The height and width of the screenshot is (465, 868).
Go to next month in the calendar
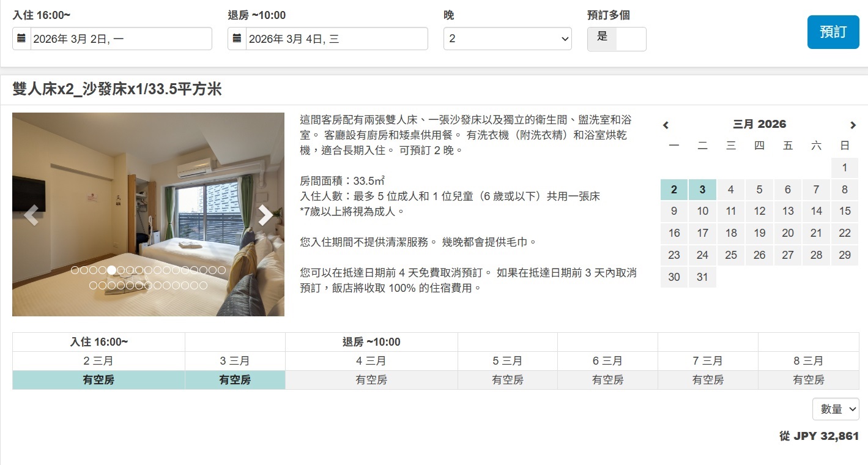click(x=853, y=125)
